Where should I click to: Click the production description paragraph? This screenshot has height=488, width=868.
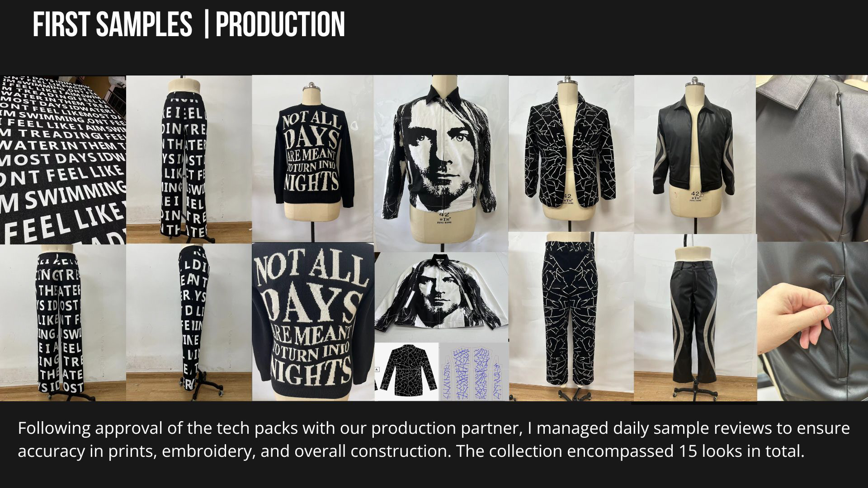click(x=434, y=439)
